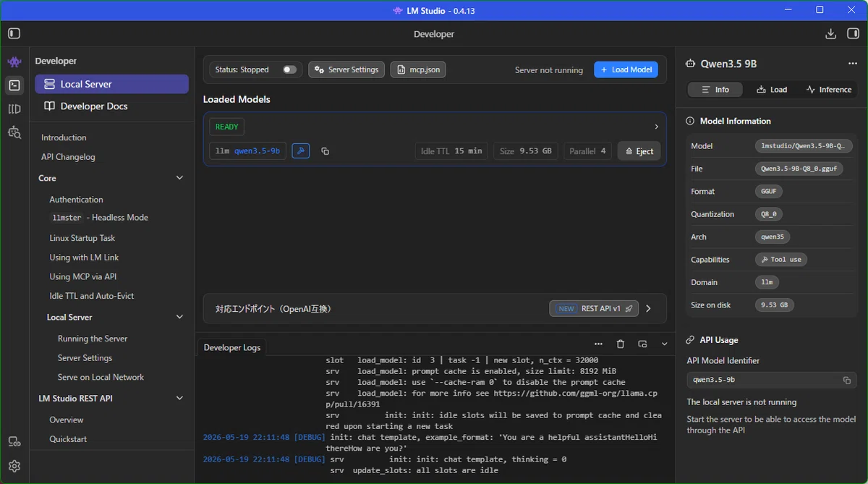Switch to the Inference tab

point(828,90)
